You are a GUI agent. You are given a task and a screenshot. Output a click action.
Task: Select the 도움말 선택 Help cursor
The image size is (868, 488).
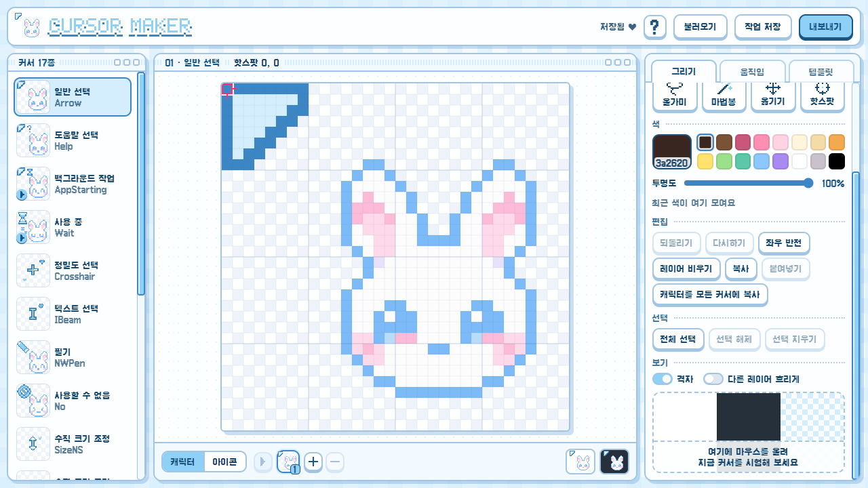[x=73, y=140]
